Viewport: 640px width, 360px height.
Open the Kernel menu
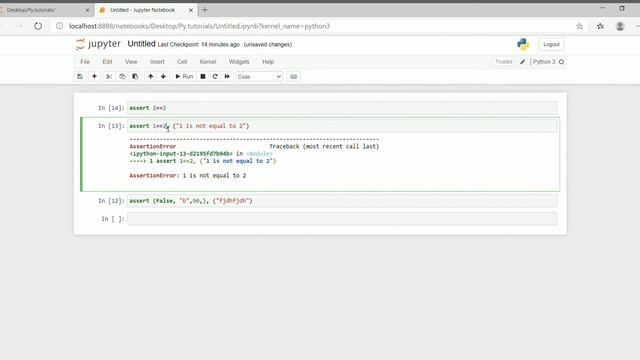coord(208,62)
